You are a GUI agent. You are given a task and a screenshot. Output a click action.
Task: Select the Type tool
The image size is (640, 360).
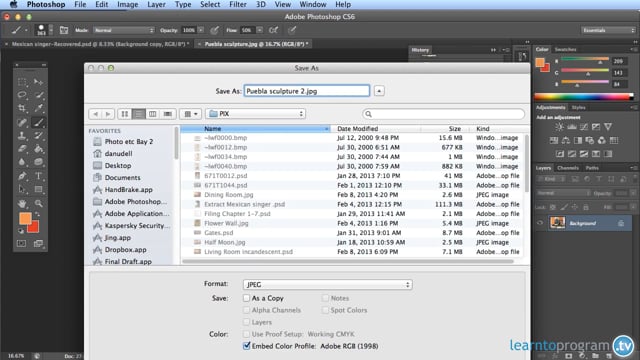tap(38, 176)
